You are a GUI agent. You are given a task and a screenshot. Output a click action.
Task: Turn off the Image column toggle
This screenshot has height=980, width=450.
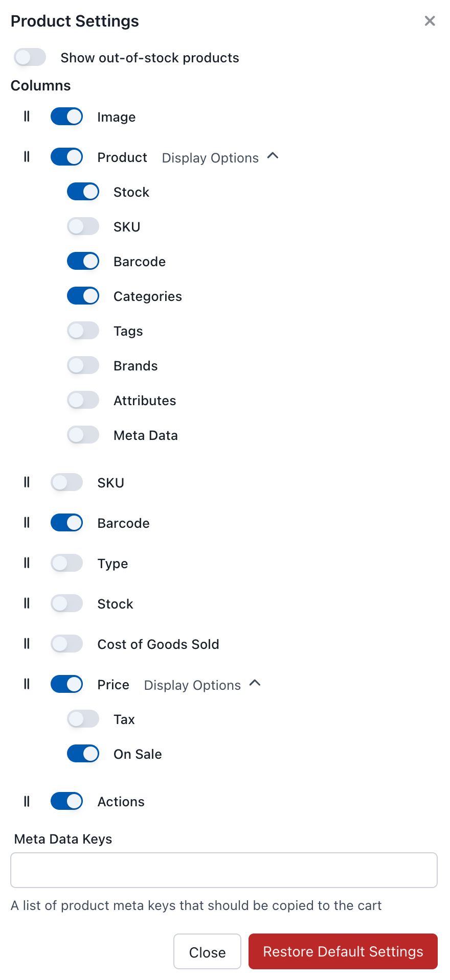(x=66, y=116)
